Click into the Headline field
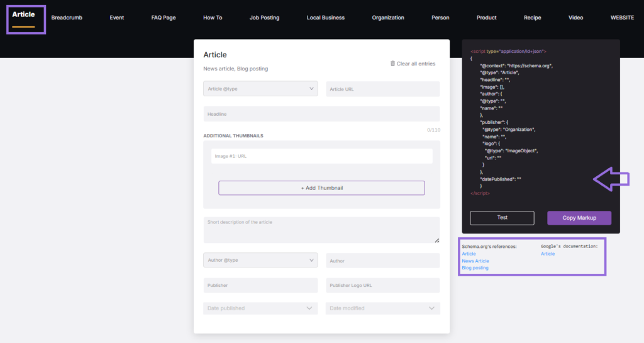644x343 pixels. coord(321,114)
